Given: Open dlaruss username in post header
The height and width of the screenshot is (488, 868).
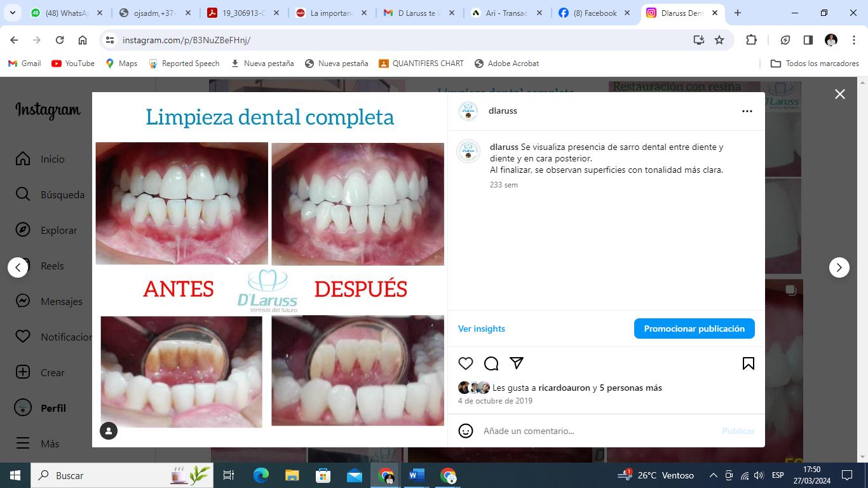Looking at the screenshot, I should point(503,111).
